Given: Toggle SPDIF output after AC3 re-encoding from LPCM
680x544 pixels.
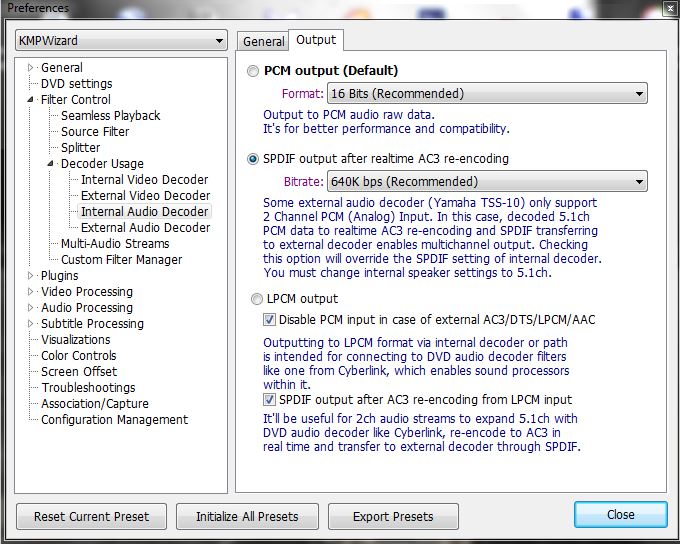Looking at the screenshot, I should coord(269,400).
